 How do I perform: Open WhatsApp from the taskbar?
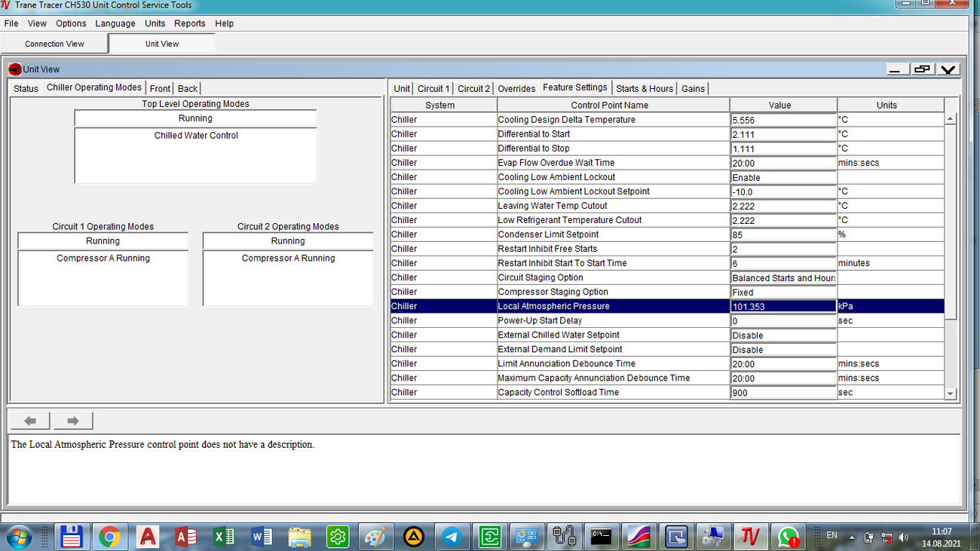click(x=788, y=537)
